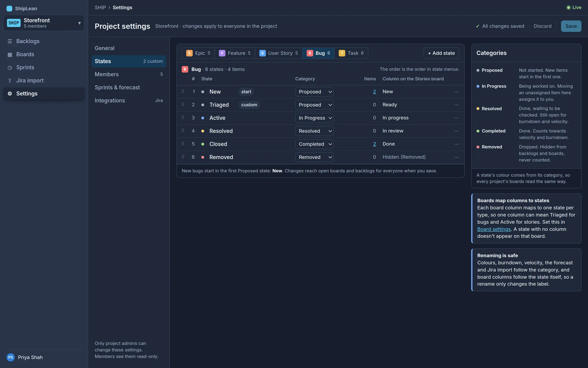The image size is (588, 368).
Task: Switch to the User Story tab
Action: [278, 53]
